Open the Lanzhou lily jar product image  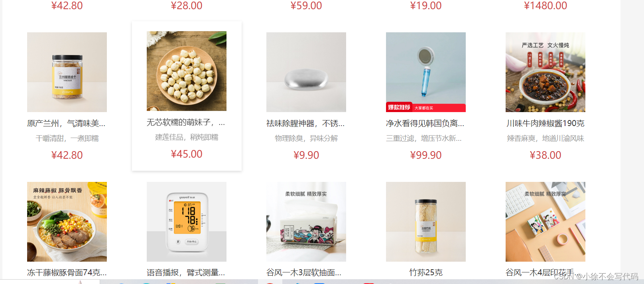click(x=67, y=72)
